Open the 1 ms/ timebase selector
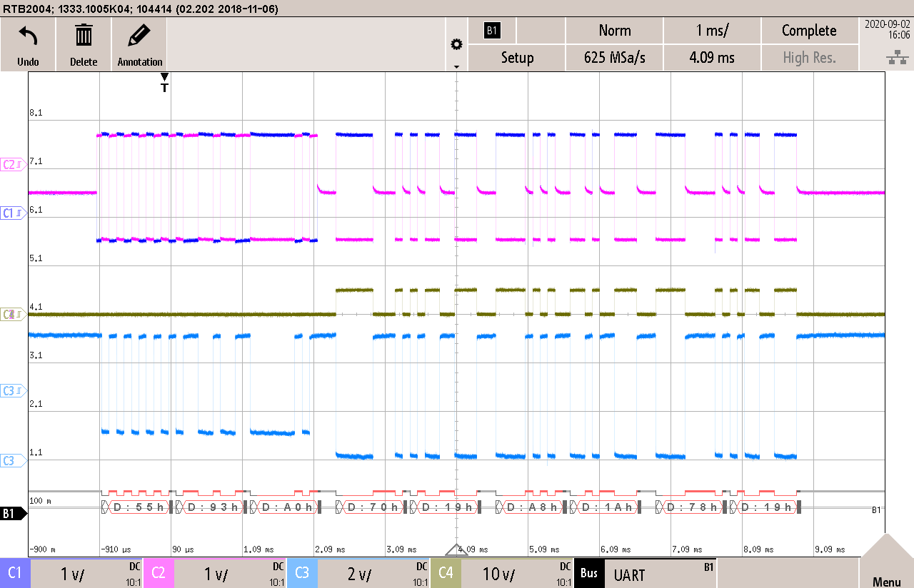The image size is (914, 588). pyautogui.click(x=712, y=30)
